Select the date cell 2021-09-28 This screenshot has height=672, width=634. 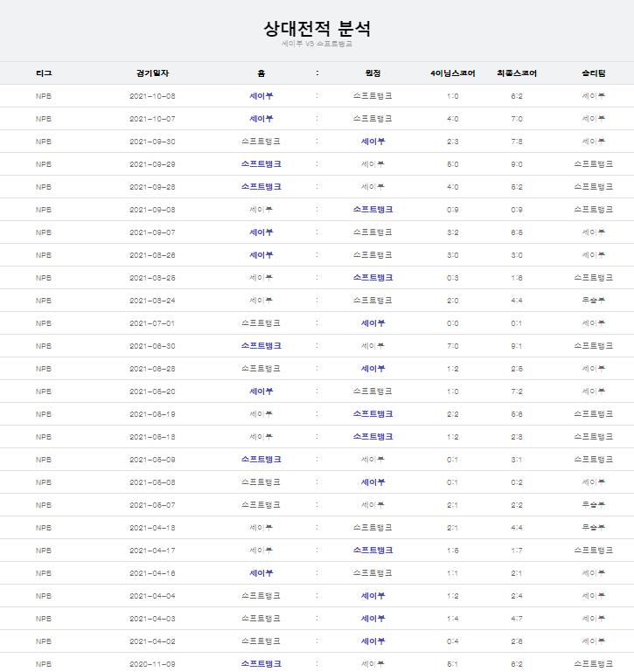pos(152,187)
